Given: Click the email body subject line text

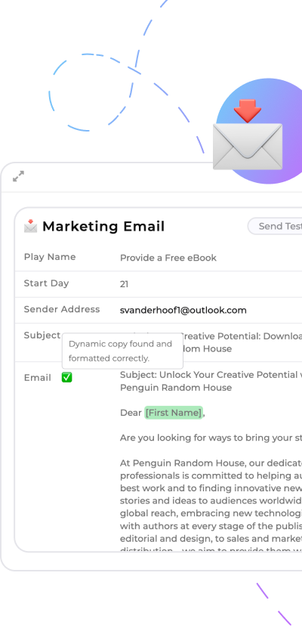Looking at the screenshot, I should [x=211, y=381].
